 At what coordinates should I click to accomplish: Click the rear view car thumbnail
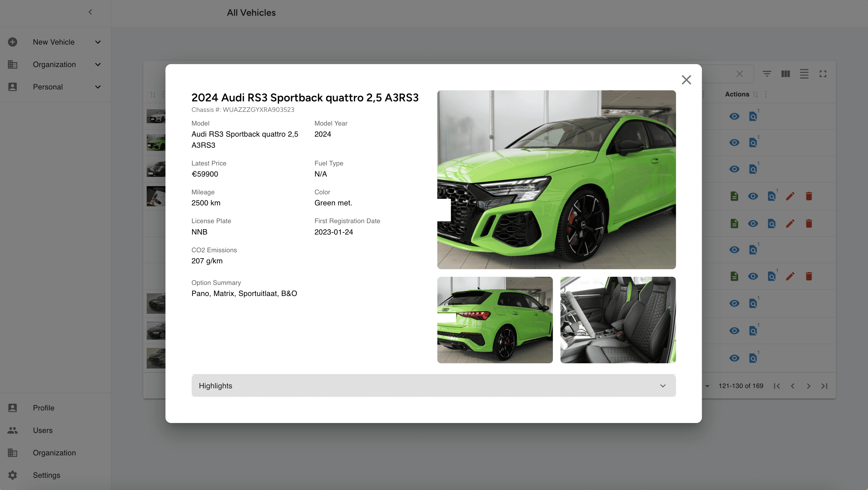pyautogui.click(x=495, y=320)
